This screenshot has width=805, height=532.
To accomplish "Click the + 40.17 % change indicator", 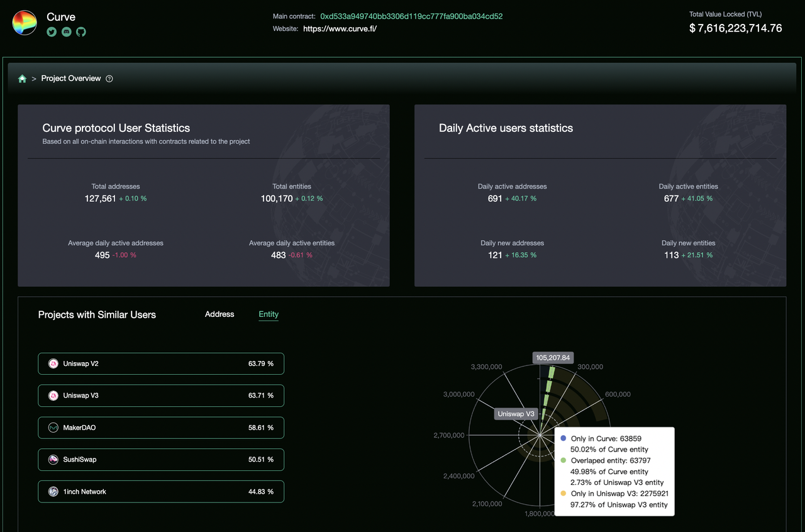I will coord(521,199).
